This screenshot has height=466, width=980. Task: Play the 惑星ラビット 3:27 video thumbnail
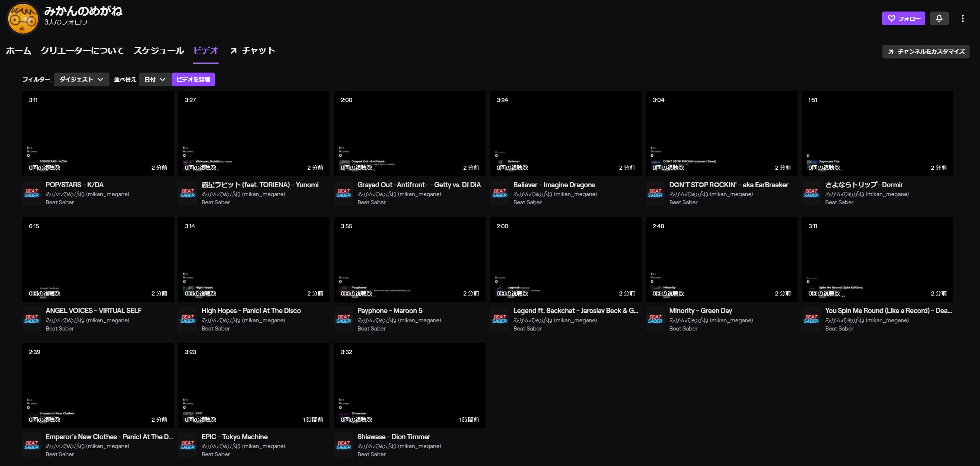tap(254, 134)
